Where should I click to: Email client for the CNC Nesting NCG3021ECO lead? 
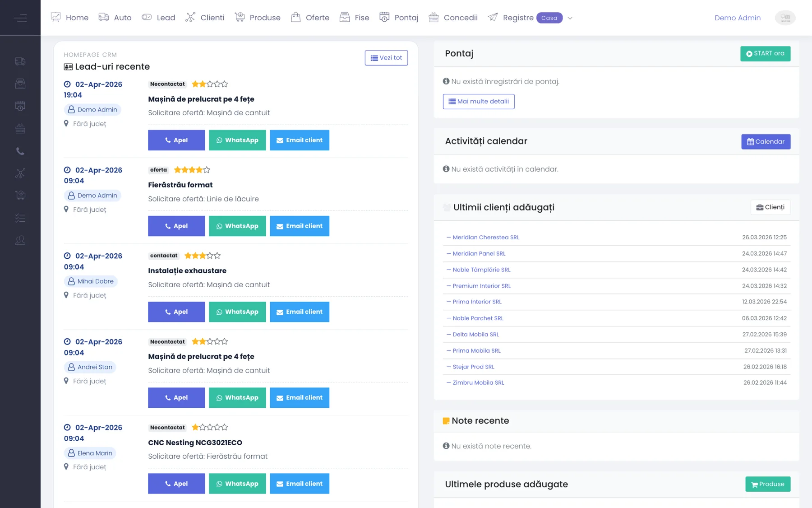pyautogui.click(x=300, y=484)
